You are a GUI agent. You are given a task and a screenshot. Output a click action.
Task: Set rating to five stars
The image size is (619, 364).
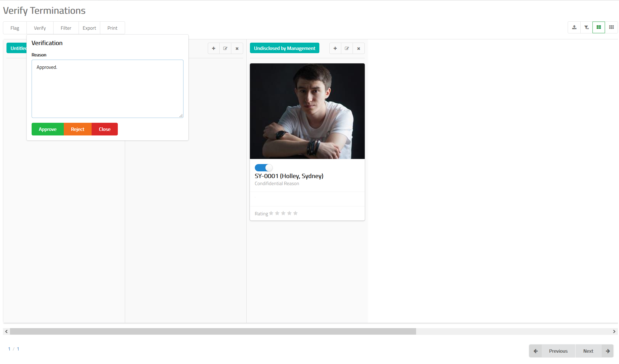click(x=295, y=213)
